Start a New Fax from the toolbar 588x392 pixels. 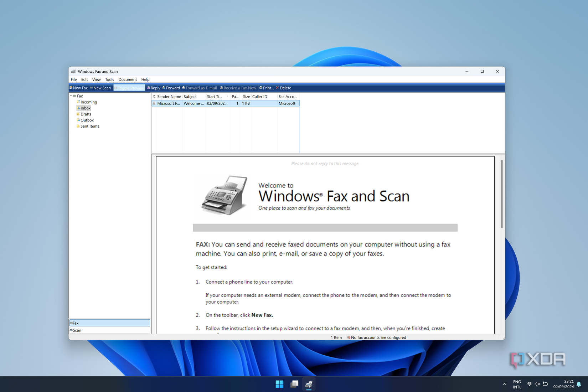(x=78, y=88)
